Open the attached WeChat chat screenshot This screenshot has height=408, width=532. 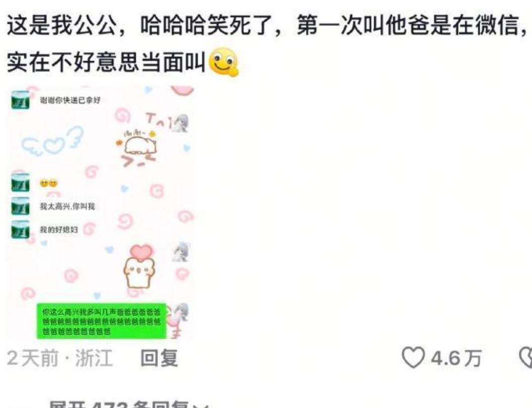(101, 212)
